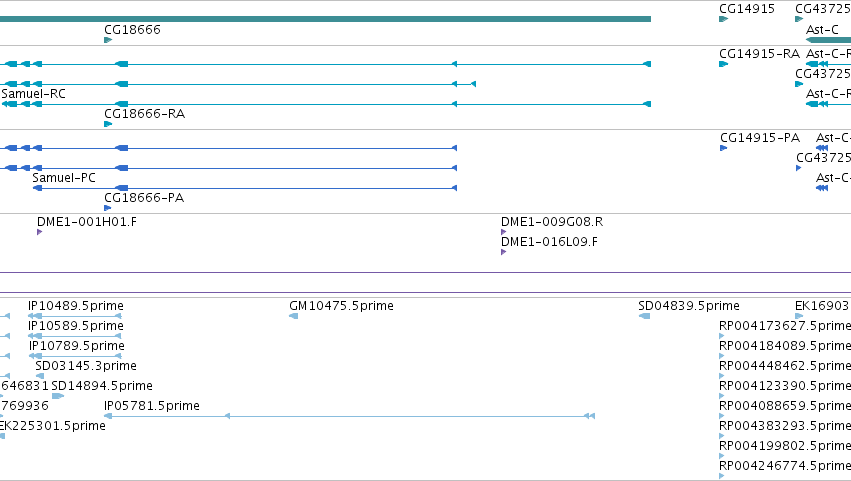Select the CG14915-RA transcript label
This screenshot has height=481, width=851.
click(x=759, y=54)
